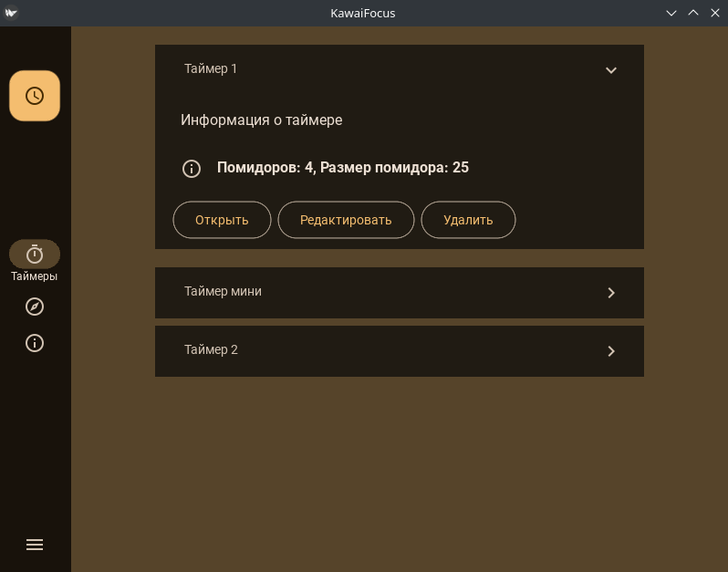
Task: Select the Таймер мини panel title
Action: coord(223,291)
